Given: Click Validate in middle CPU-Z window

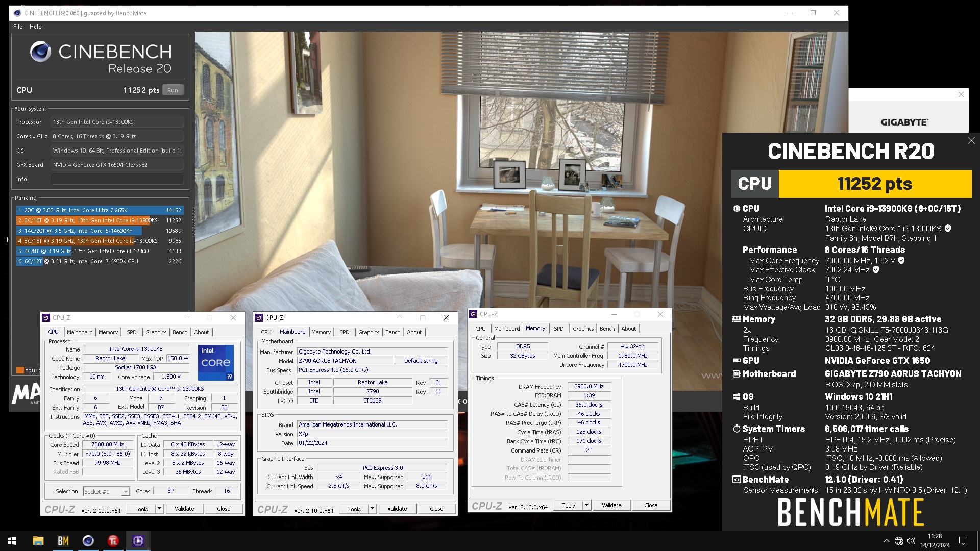Looking at the screenshot, I should tap(397, 509).
